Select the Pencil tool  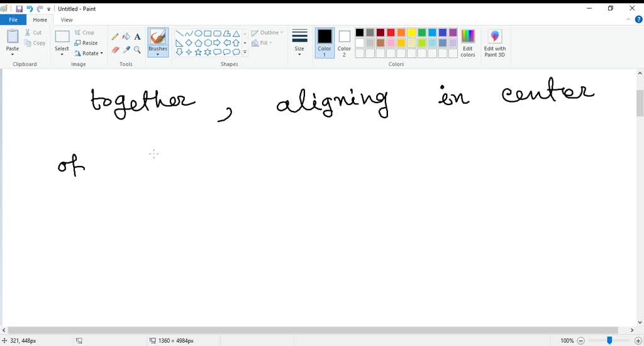pyautogui.click(x=115, y=37)
